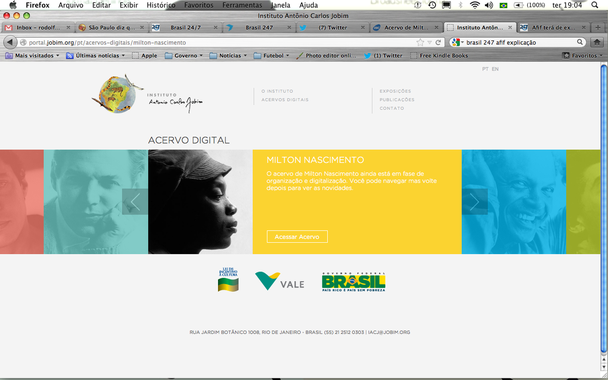Image resolution: width=608 pixels, height=380 pixels.
Task: Open the Ferramentas menu
Action: tap(242, 5)
